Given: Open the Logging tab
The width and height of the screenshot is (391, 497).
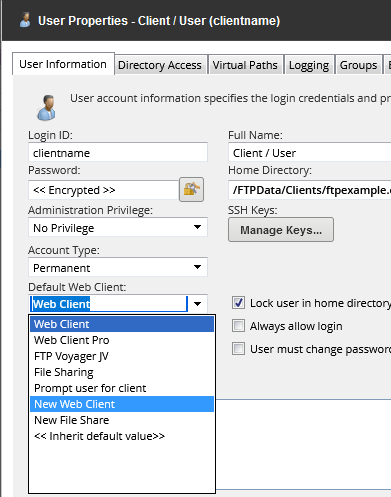Looking at the screenshot, I should 309,65.
